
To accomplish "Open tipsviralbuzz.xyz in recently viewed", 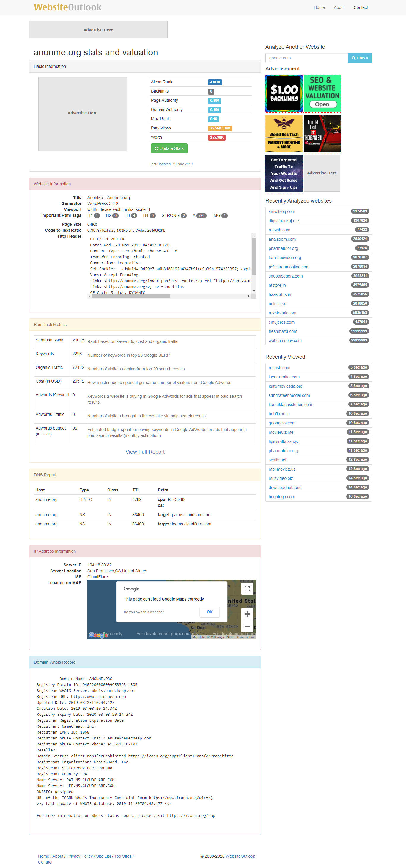I will [x=284, y=441].
